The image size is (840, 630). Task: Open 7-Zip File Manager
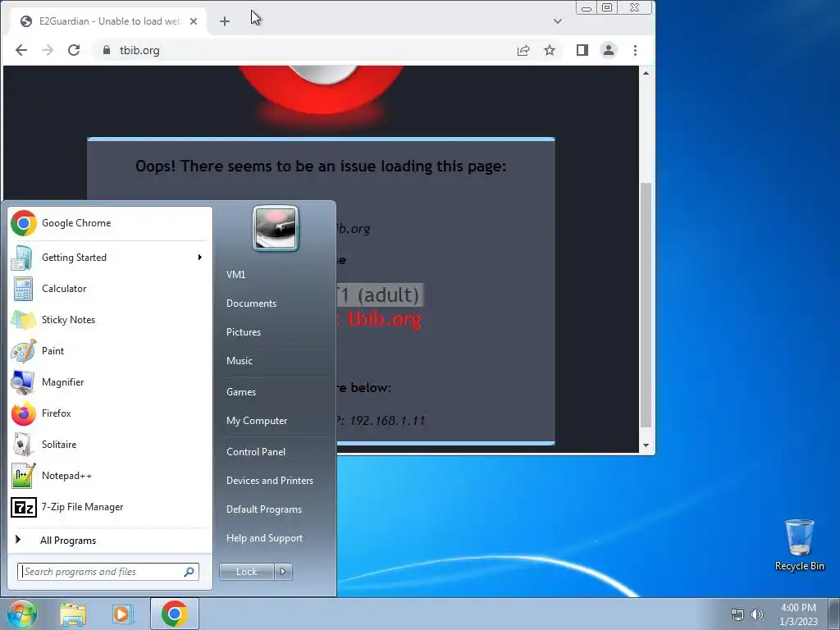[x=110, y=507]
